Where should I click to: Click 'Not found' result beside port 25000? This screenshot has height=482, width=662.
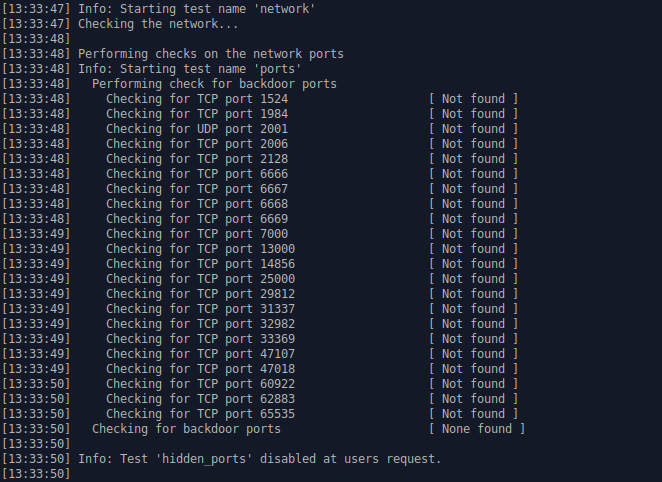pos(473,279)
